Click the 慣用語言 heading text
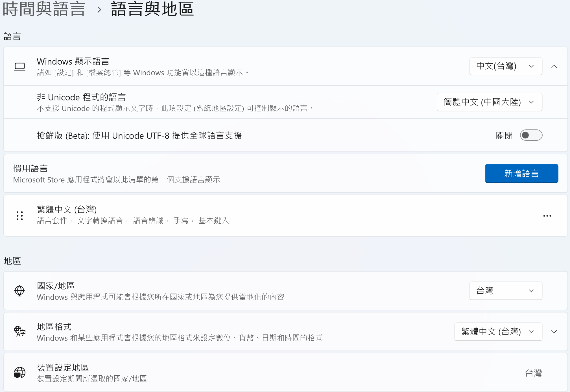Viewport: 570px width, 392px height. pos(30,168)
